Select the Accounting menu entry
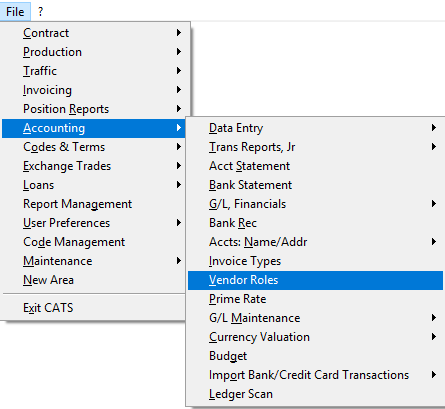 [94, 128]
